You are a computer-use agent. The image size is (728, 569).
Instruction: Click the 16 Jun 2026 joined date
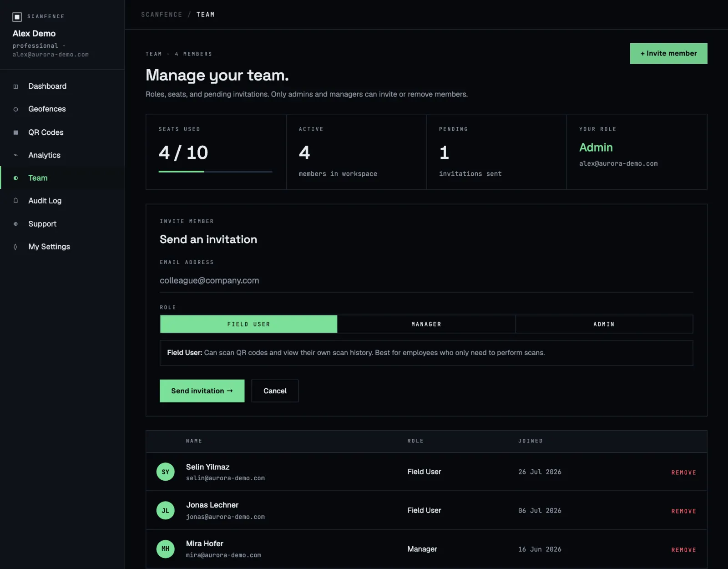click(540, 549)
